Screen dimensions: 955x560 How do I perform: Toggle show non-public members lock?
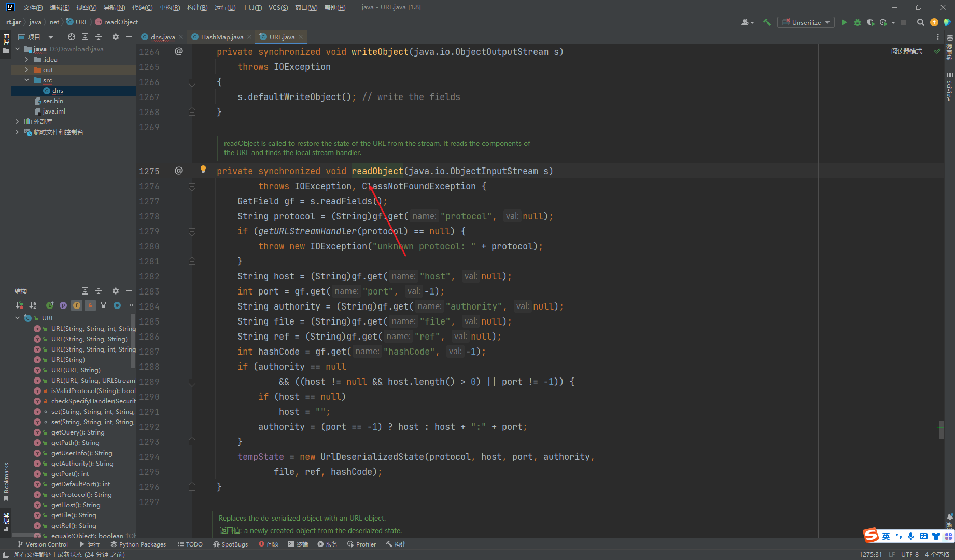pyautogui.click(x=90, y=305)
